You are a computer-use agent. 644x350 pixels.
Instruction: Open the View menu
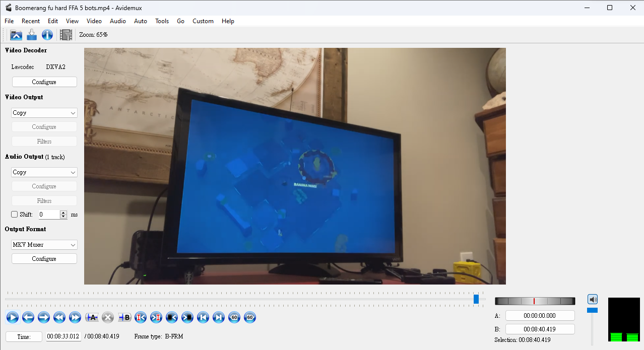pos(72,21)
